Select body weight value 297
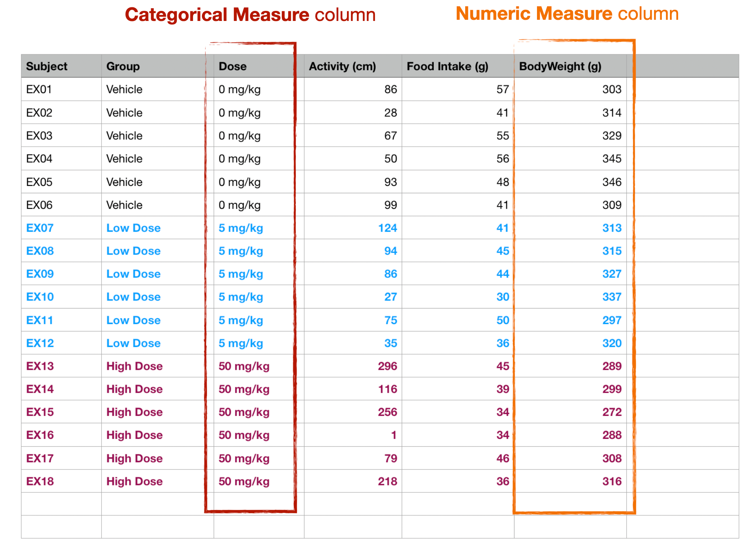This screenshot has height=544, width=756. click(570, 320)
